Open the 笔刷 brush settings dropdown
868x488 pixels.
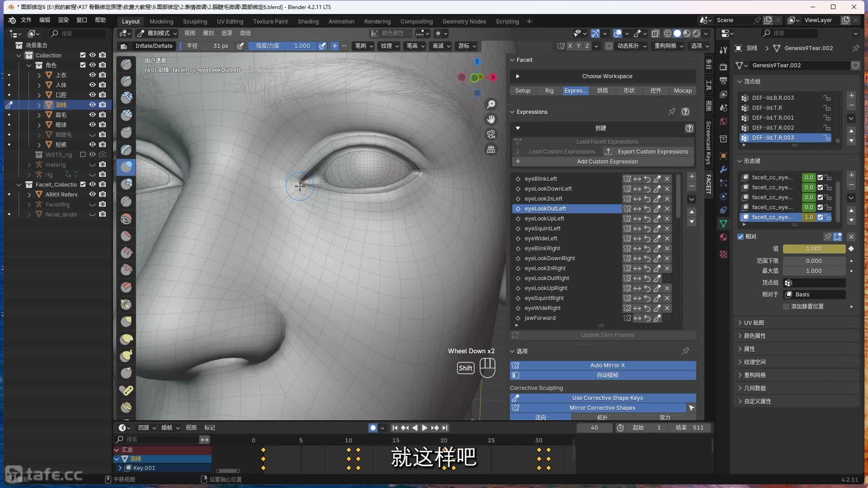tap(364, 46)
